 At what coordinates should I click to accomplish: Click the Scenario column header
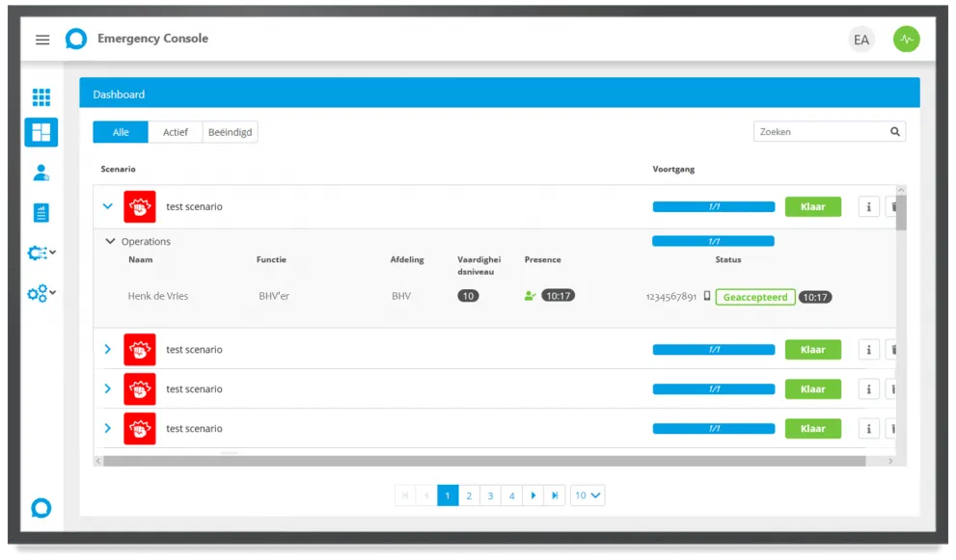[119, 170]
